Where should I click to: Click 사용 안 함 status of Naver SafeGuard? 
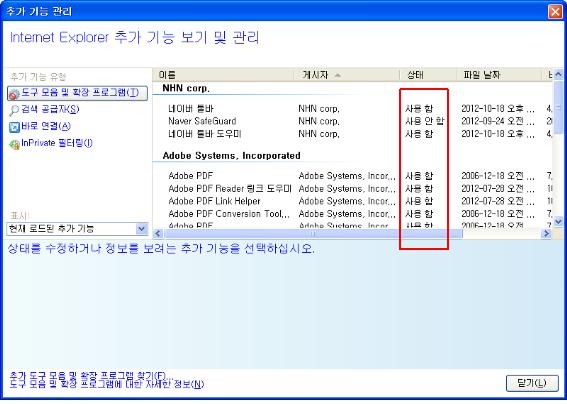[x=425, y=121]
